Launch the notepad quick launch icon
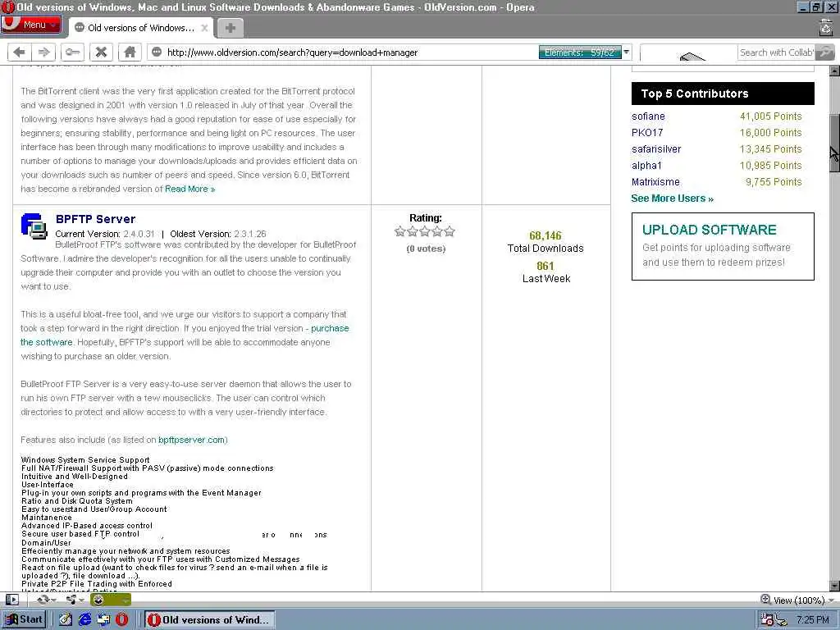This screenshot has width=840, height=630. tap(66, 620)
